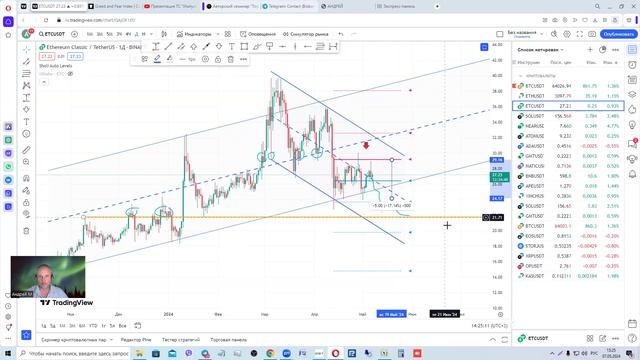This screenshot has height=360, width=640.
Task: Open the chart type candles selector
Action: (164, 34)
